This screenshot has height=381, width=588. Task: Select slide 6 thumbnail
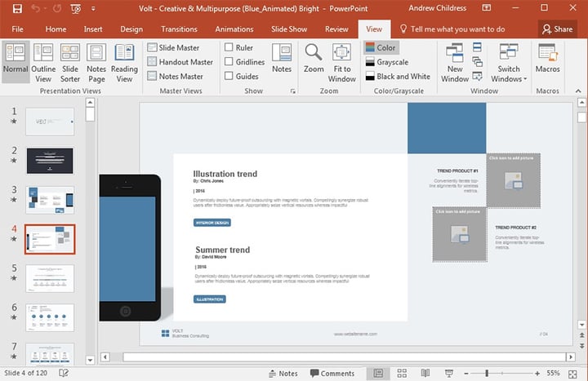coord(50,317)
